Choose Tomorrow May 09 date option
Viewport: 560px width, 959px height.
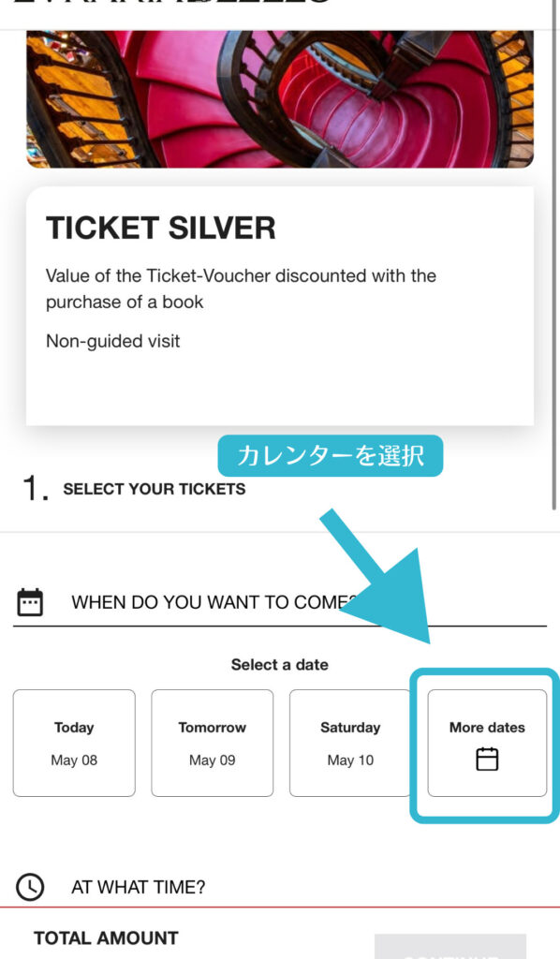point(213,743)
